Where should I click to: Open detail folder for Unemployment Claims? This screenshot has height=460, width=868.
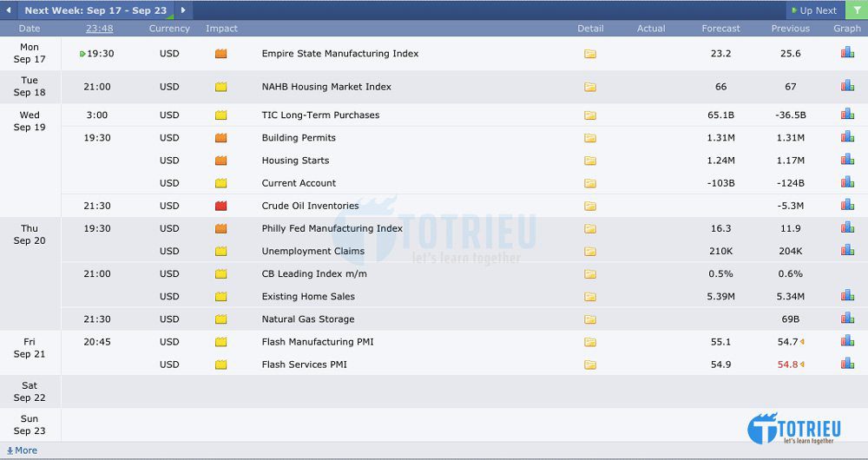point(590,252)
